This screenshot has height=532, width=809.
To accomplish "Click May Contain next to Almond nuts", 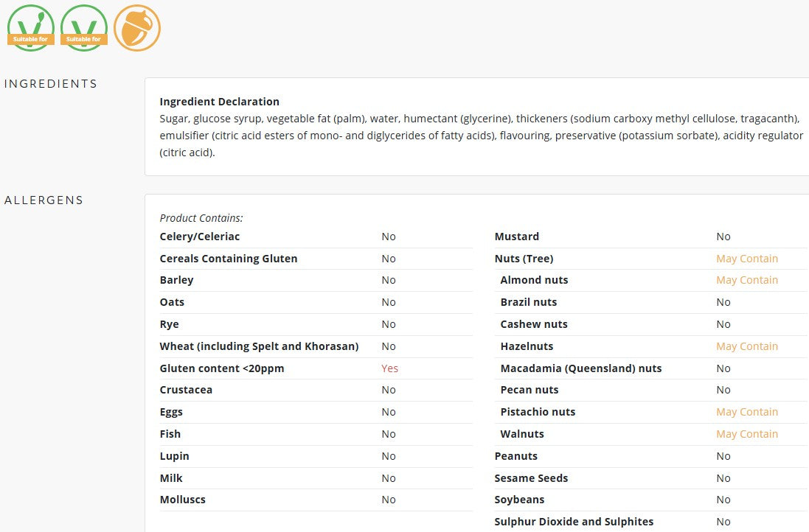I will click(x=746, y=280).
